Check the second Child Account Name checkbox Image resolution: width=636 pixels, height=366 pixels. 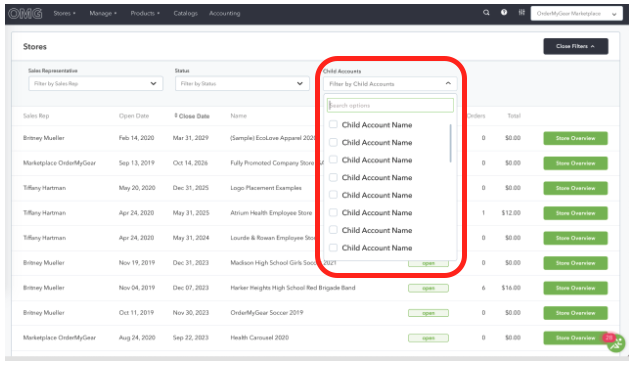coord(333,142)
